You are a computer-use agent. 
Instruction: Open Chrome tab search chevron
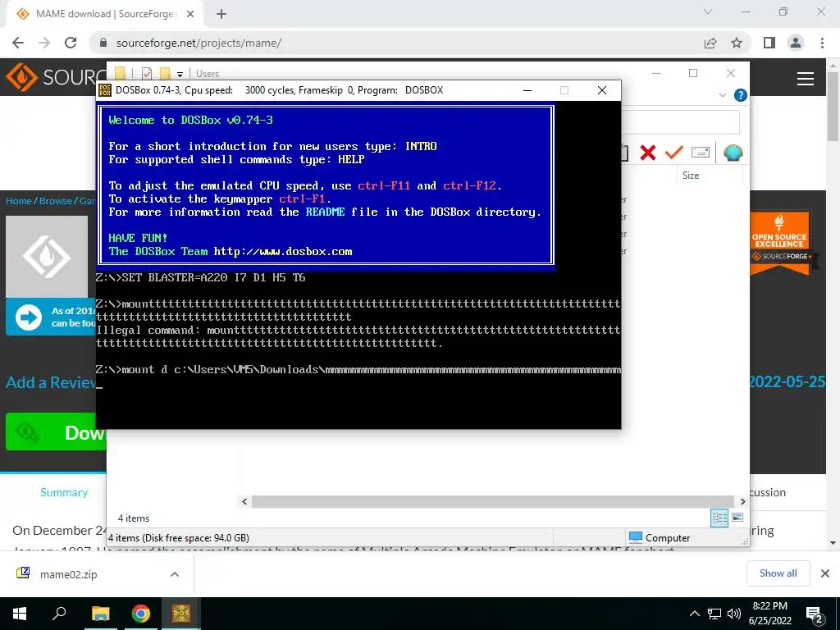pos(708,11)
